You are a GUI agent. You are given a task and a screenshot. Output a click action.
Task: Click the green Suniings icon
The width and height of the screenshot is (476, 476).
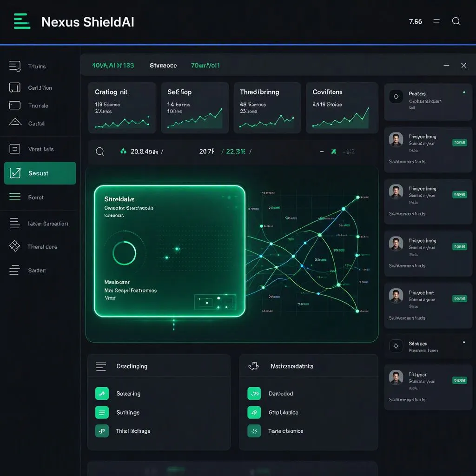102,412
